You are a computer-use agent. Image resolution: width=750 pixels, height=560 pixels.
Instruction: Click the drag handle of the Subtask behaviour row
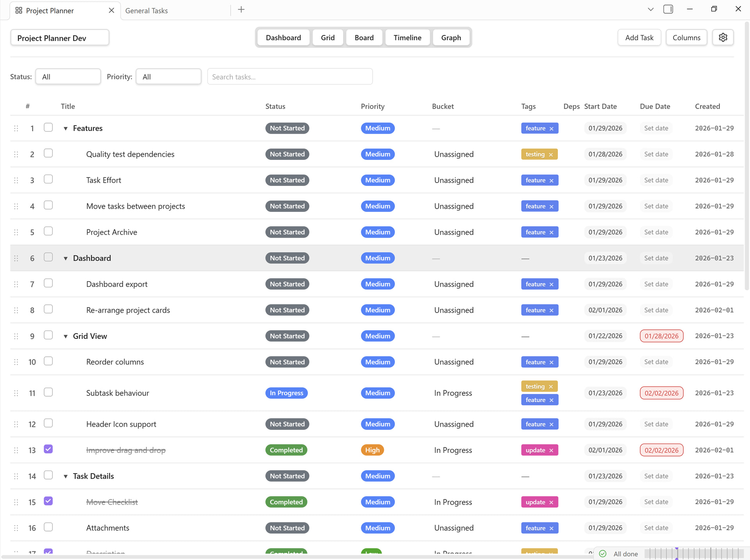(16, 393)
